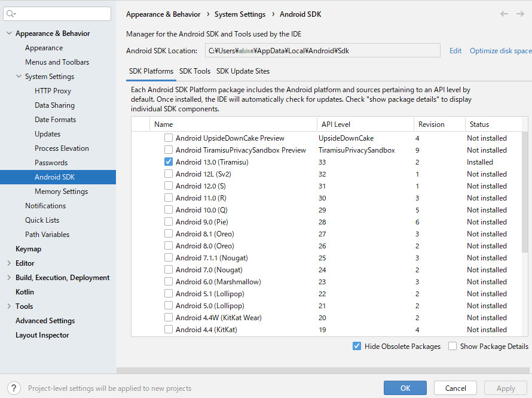Image resolution: width=532 pixels, height=398 pixels.
Task: Expand Build, Execution, Deployment node
Action: (x=9, y=278)
